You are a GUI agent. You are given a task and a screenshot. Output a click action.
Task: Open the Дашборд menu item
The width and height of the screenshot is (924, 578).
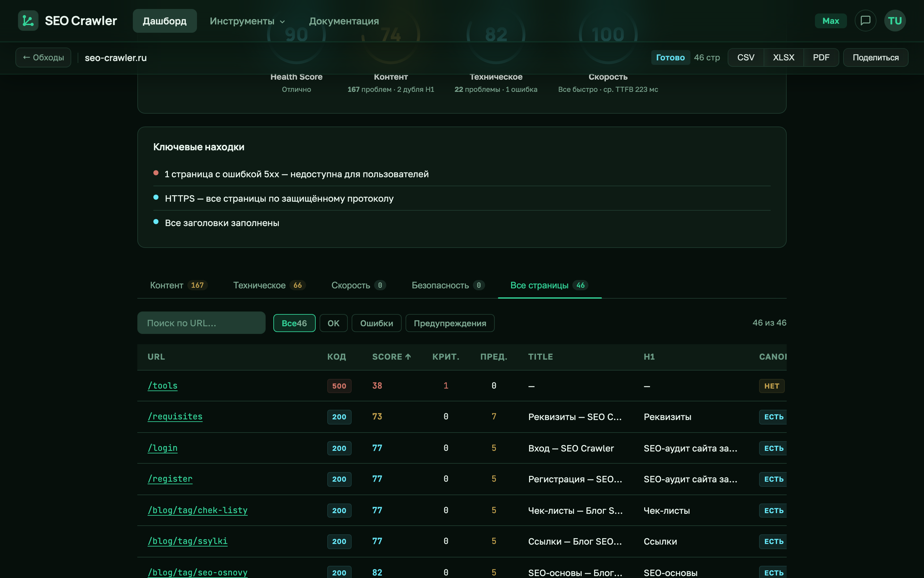pos(165,21)
